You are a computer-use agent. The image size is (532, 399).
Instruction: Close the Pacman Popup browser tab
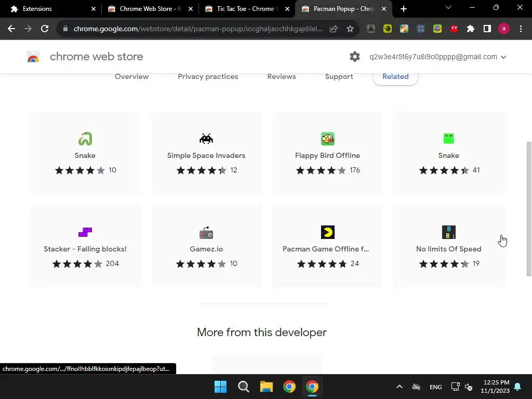[x=384, y=9]
